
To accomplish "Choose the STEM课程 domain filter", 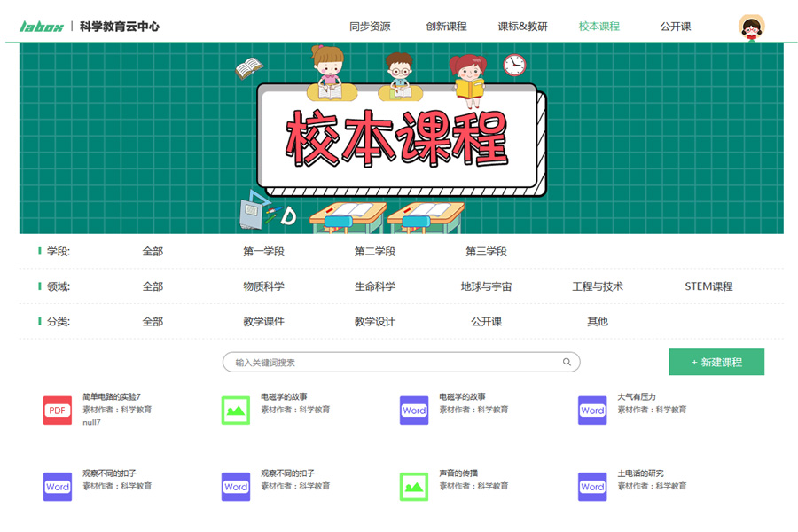I will click(708, 286).
